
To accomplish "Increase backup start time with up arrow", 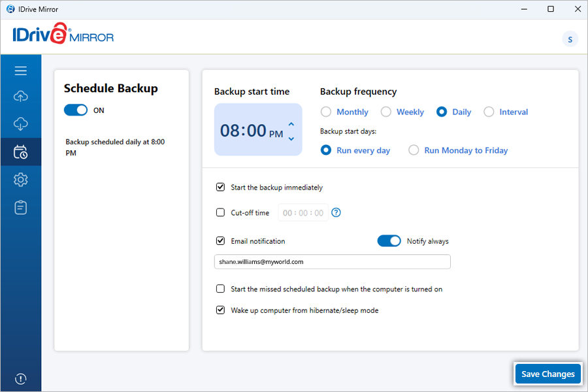I will click(291, 124).
